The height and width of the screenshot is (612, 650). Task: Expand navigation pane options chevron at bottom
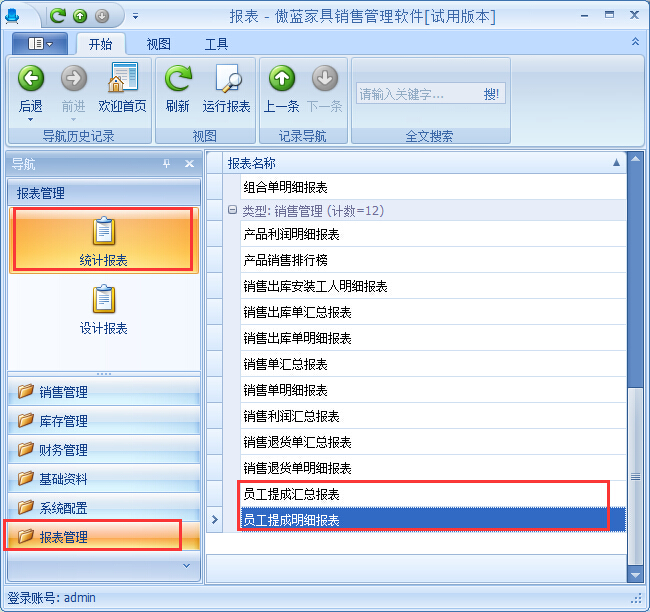click(x=185, y=566)
